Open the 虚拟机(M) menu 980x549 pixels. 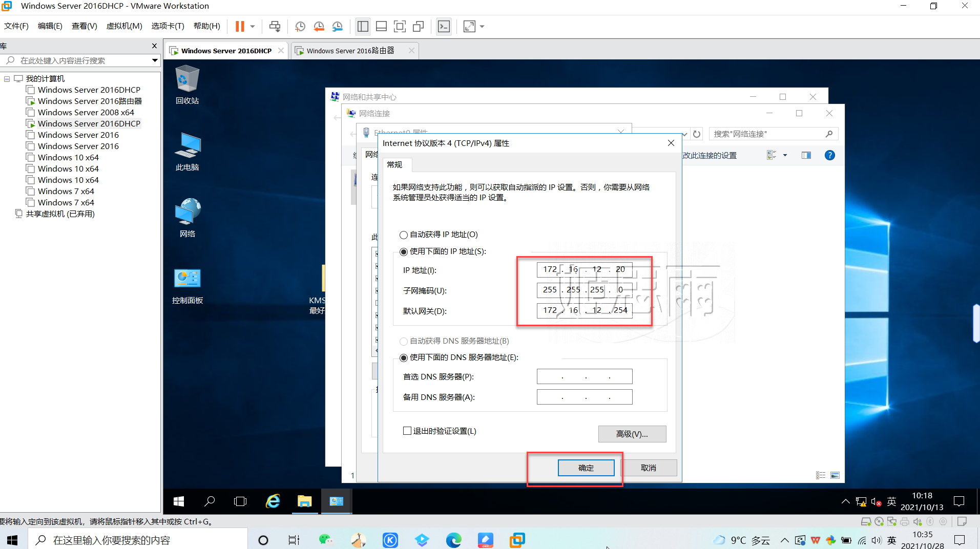click(x=124, y=26)
